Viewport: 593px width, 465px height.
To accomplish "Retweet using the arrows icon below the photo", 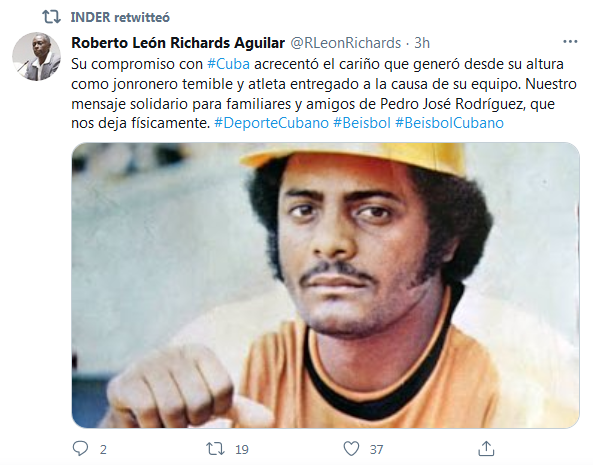I will click(x=215, y=449).
